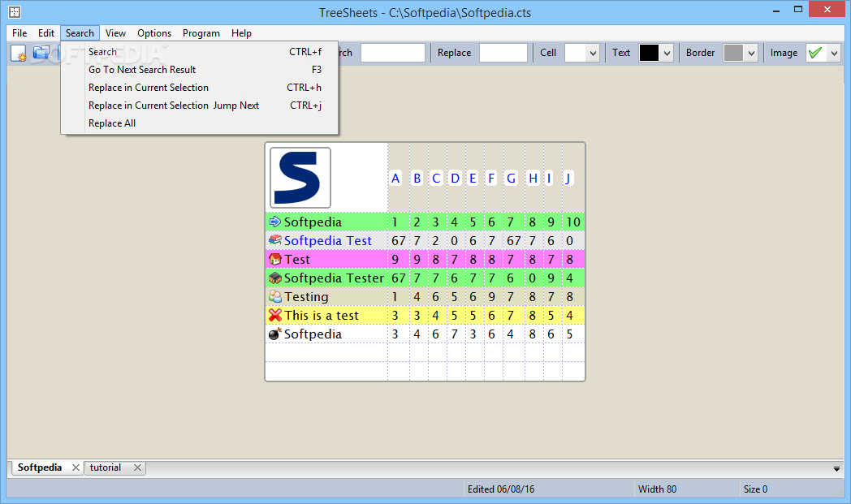Pick the black Text color swatch
Screen dimensions: 851x504
pyautogui.click(x=649, y=53)
